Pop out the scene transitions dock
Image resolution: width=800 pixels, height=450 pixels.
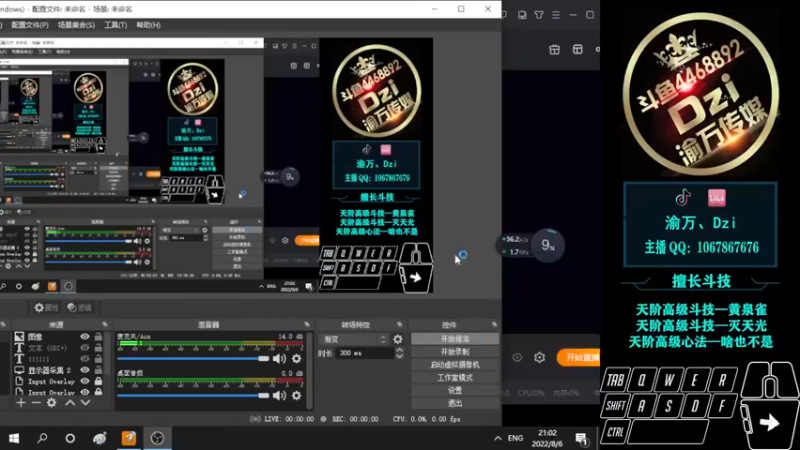[x=399, y=324]
